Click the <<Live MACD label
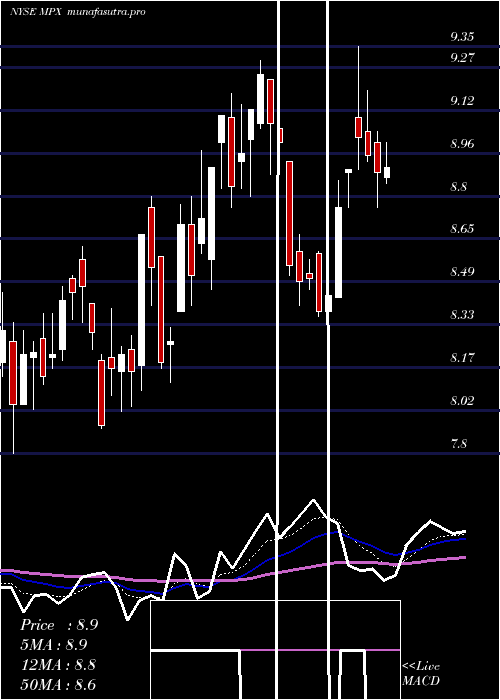 pos(421,674)
